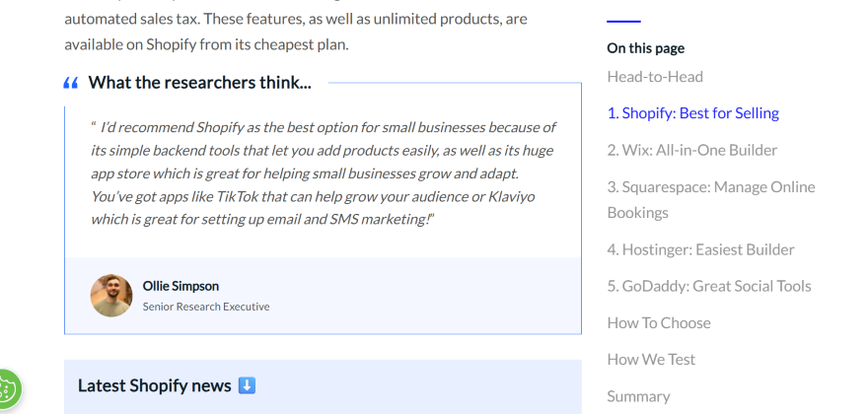Jump to the Head-to-Head section
This screenshot has width=868, height=414.
tap(655, 77)
